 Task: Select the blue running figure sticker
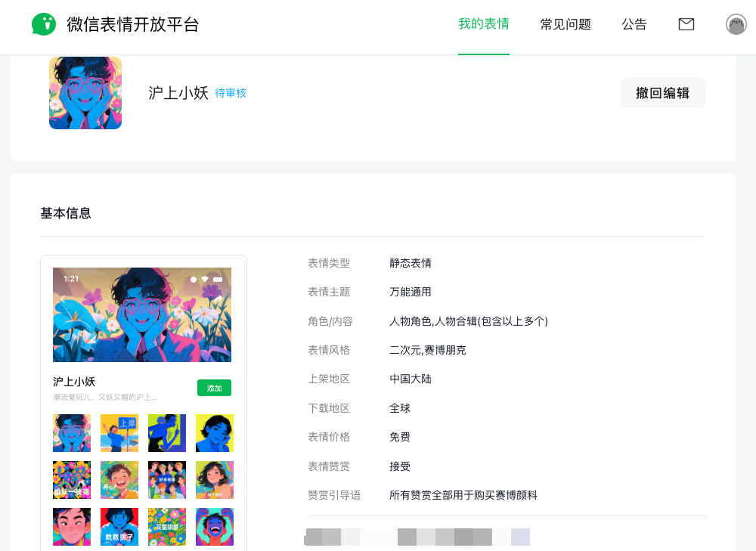pyautogui.click(x=167, y=433)
